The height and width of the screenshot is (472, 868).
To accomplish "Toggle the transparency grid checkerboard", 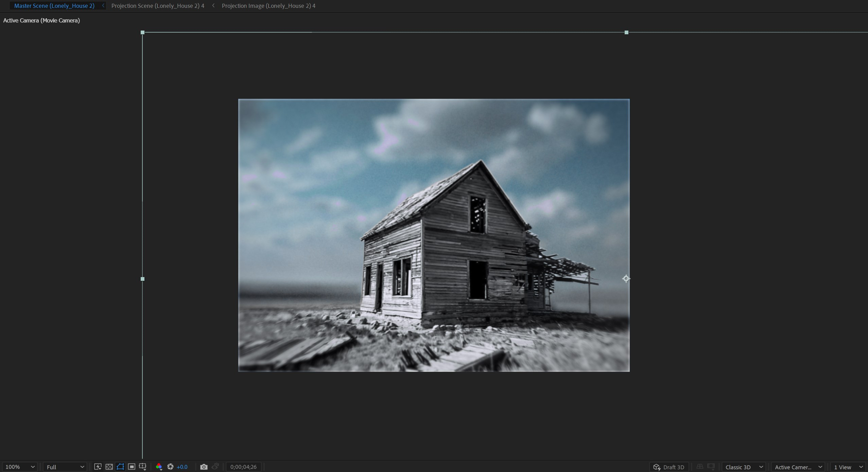I will [109, 467].
